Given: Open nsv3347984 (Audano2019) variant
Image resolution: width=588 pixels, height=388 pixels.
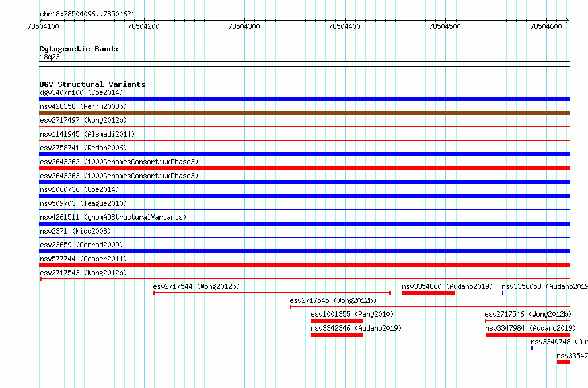Looking at the screenshot, I should 531,328.
